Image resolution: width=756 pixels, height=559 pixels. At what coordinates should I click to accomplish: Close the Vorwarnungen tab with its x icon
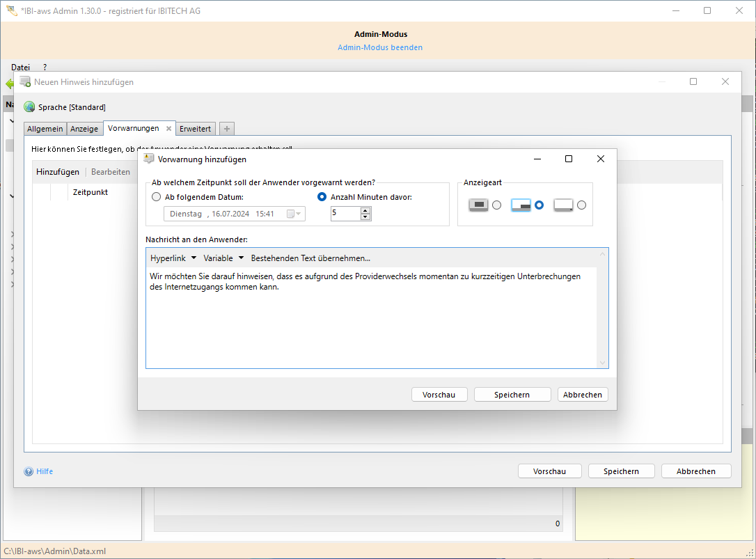coord(168,129)
